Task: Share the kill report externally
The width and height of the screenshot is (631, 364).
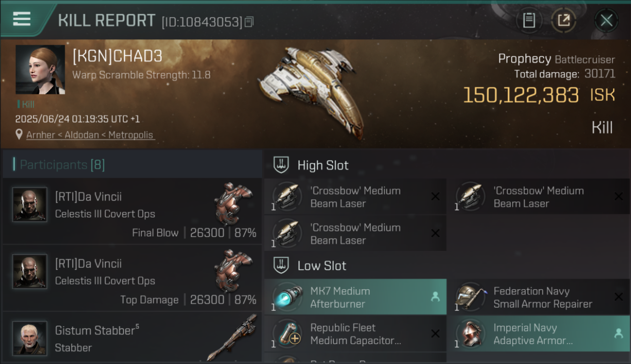Action: click(564, 20)
